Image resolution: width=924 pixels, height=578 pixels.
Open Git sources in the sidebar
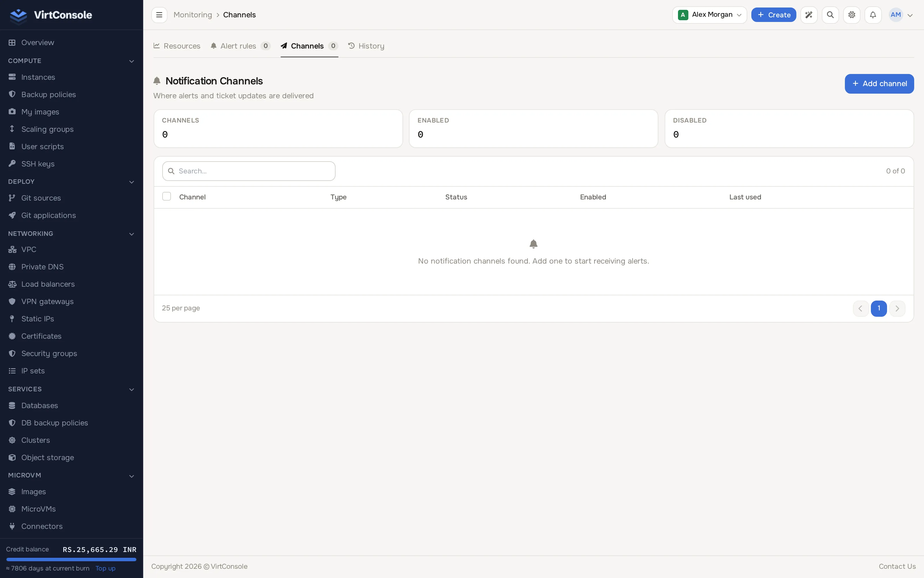71,198
